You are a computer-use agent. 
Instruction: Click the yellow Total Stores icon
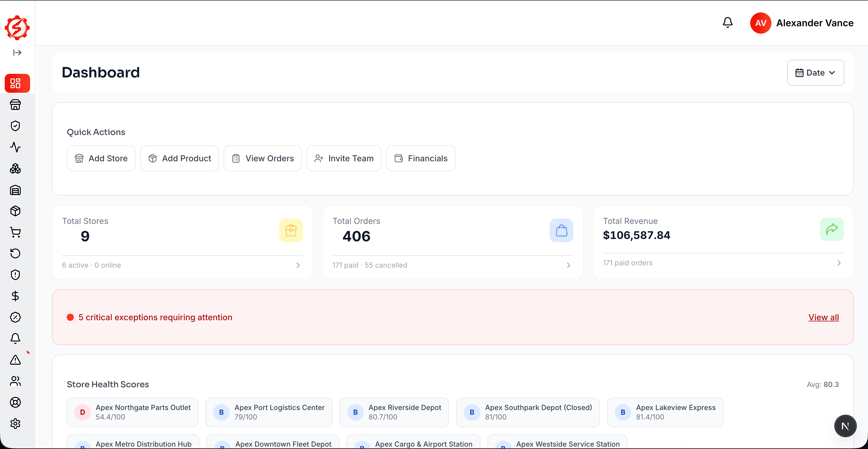click(x=291, y=231)
